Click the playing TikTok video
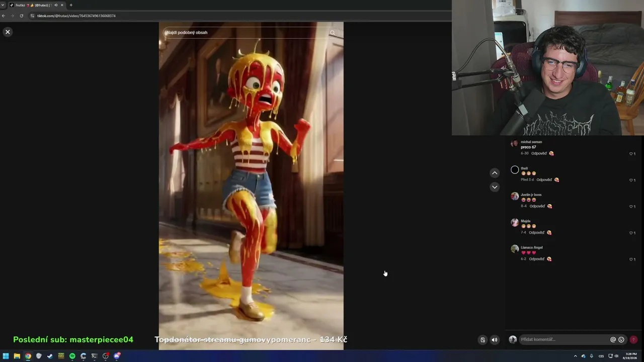Image resolution: width=644 pixels, height=362 pixels. [251, 186]
